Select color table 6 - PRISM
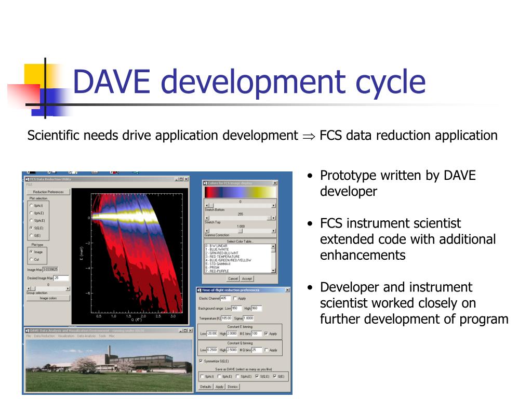Screen dimensions: 532x399 click(x=212, y=268)
